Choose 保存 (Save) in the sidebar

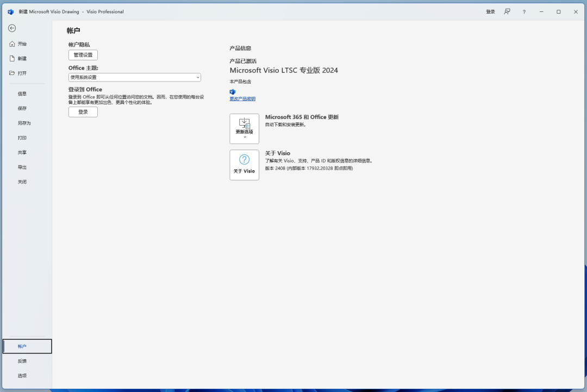27,108
